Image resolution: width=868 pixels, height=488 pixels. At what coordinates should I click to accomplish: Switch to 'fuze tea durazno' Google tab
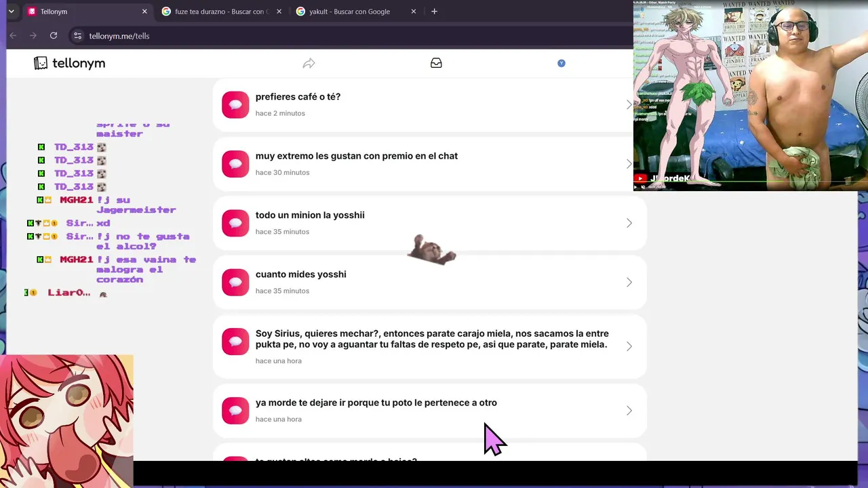click(x=222, y=12)
